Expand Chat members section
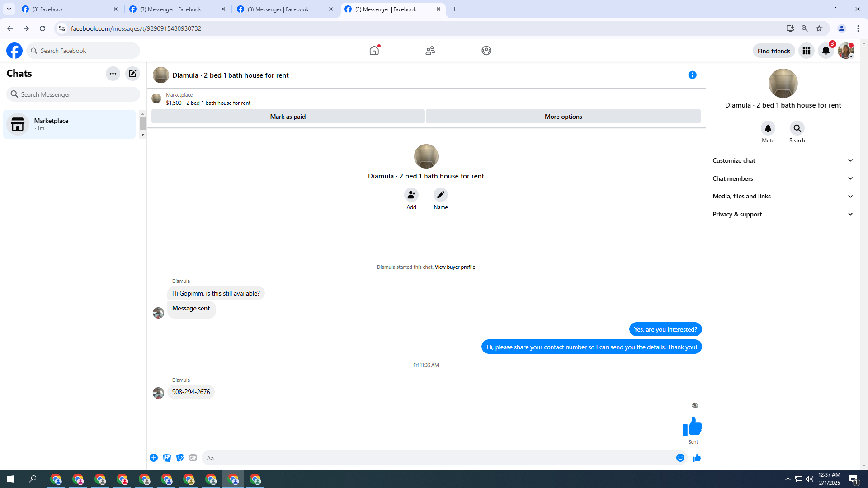The image size is (868, 488). coord(783,178)
